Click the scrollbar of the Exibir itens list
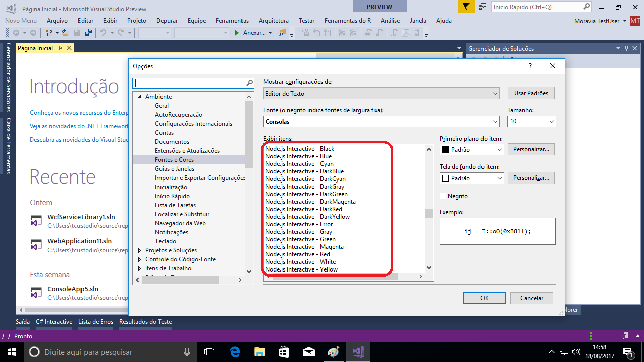This screenshot has width=644, height=362. pyautogui.click(x=428, y=213)
